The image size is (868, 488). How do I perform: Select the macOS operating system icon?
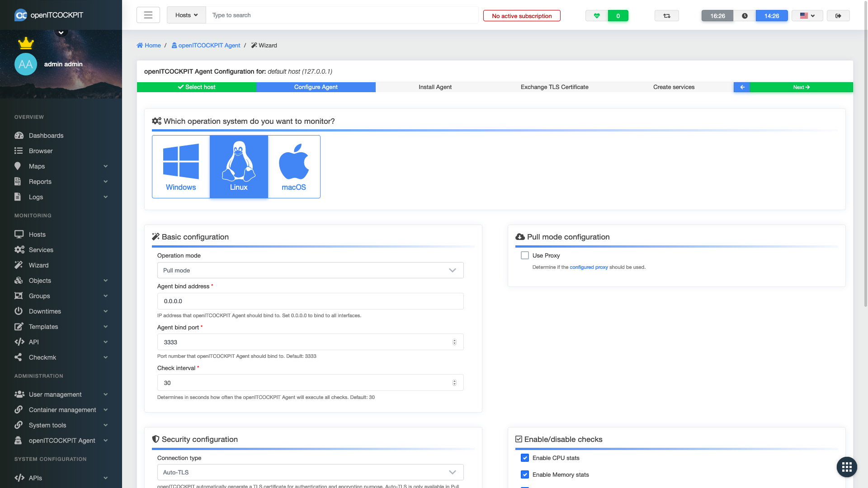coord(294,166)
